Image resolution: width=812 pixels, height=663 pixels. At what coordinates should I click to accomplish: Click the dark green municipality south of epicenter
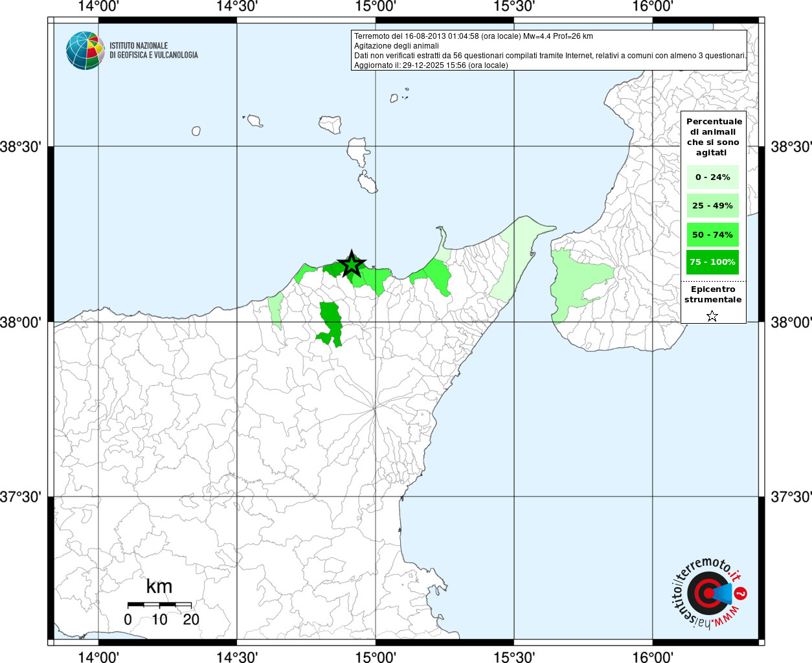coord(332,322)
